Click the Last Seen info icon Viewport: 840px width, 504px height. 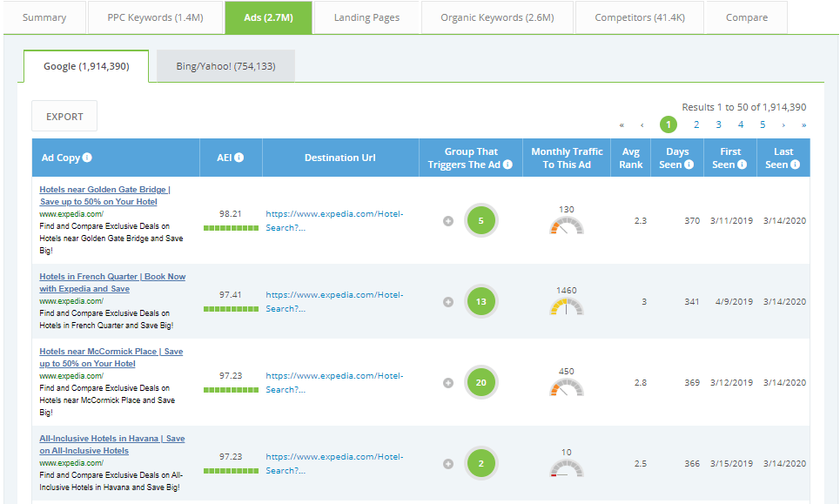795,165
